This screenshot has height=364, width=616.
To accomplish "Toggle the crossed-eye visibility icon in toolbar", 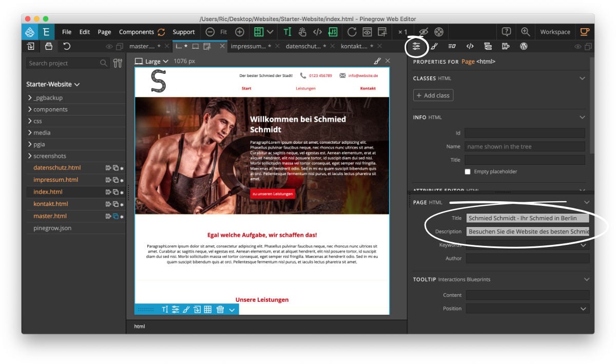I will pos(423,32).
